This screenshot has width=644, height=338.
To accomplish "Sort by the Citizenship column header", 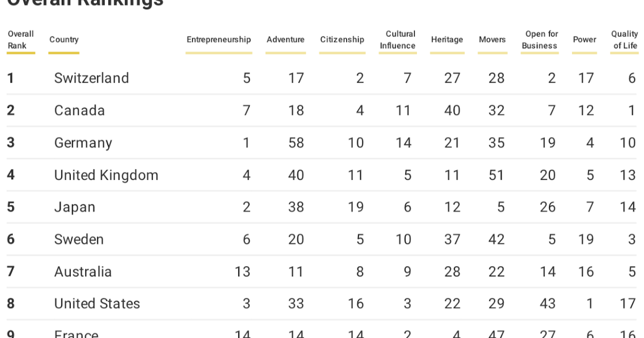I will (342, 40).
